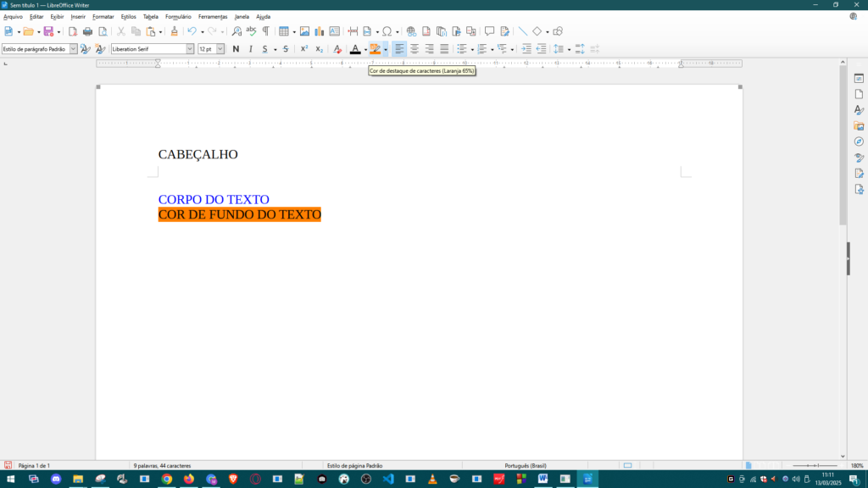Click the Insert special character Omega icon

[387, 31]
